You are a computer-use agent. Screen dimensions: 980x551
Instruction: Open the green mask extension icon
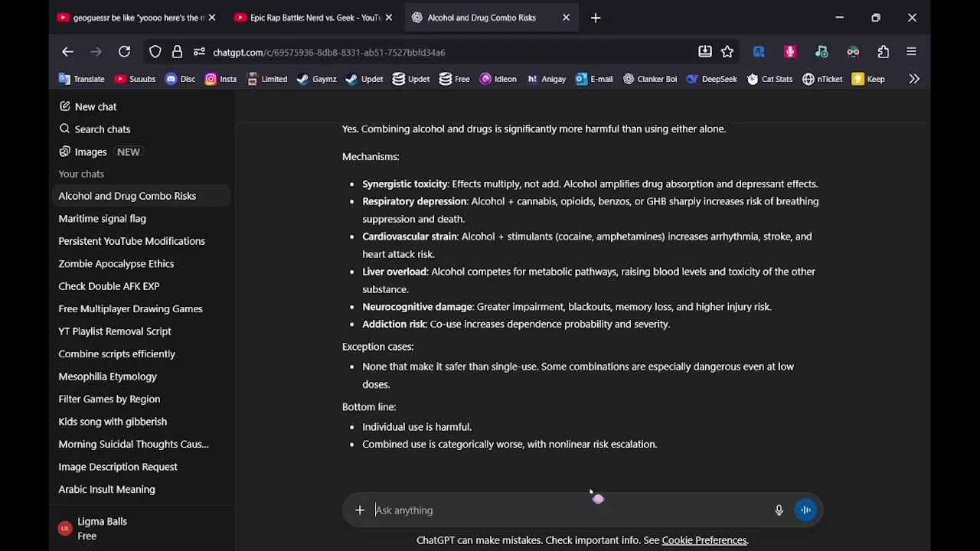coord(853,52)
